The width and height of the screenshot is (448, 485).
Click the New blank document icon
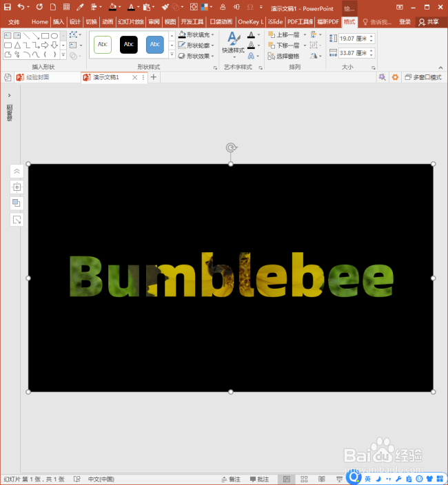53,7
